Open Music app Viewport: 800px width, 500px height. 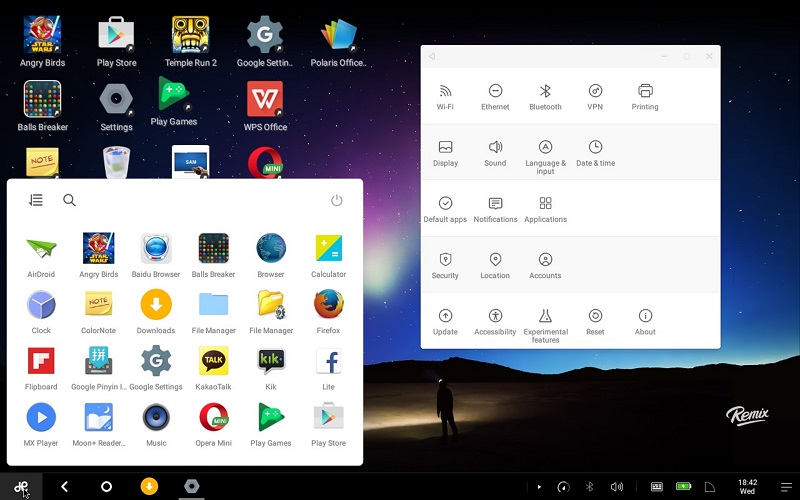[156, 423]
